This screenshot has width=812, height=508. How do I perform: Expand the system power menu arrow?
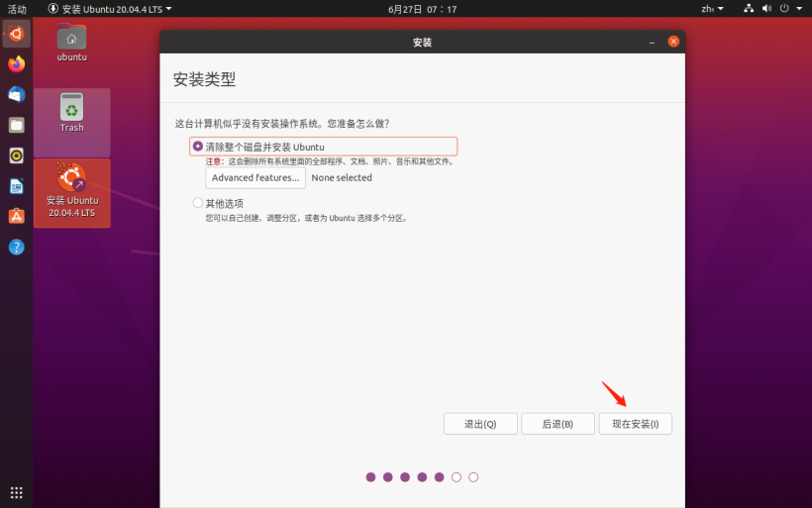(x=798, y=9)
